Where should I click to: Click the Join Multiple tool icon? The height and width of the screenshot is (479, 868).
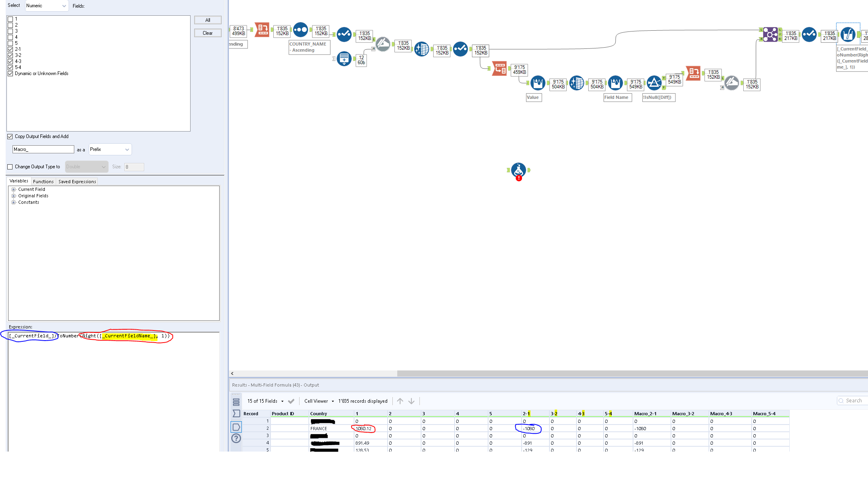770,35
